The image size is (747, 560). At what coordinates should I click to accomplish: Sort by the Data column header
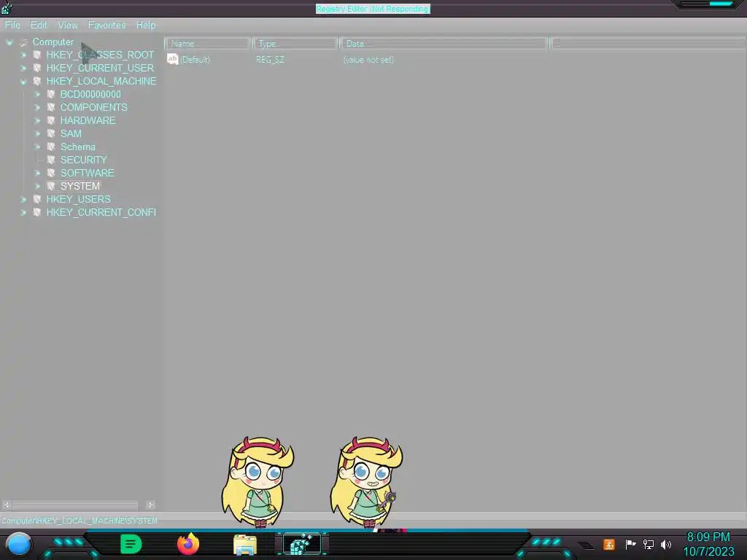coord(444,44)
